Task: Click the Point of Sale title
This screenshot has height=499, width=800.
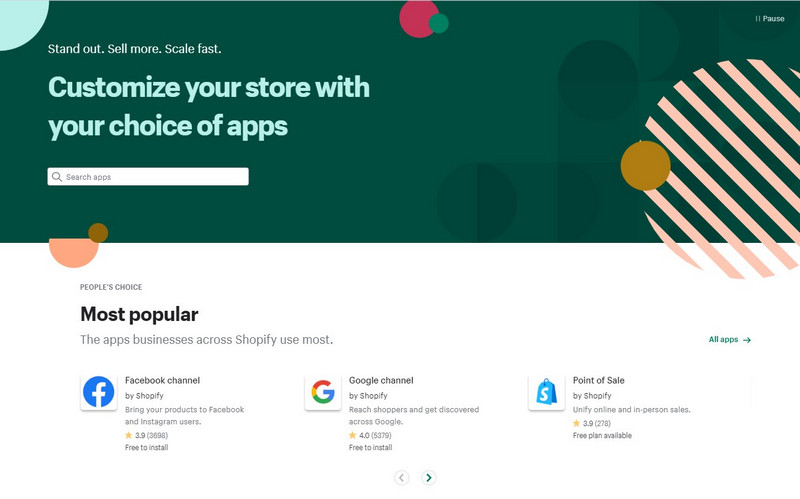Action: click(598, 380)
